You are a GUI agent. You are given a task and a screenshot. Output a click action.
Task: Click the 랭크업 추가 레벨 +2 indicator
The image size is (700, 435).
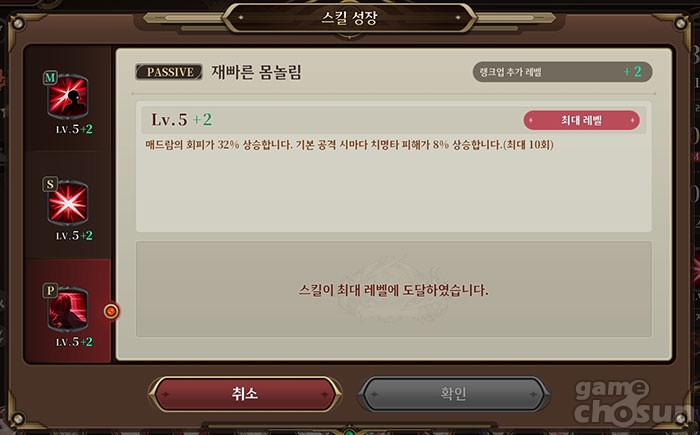click(x=562, y=72)
